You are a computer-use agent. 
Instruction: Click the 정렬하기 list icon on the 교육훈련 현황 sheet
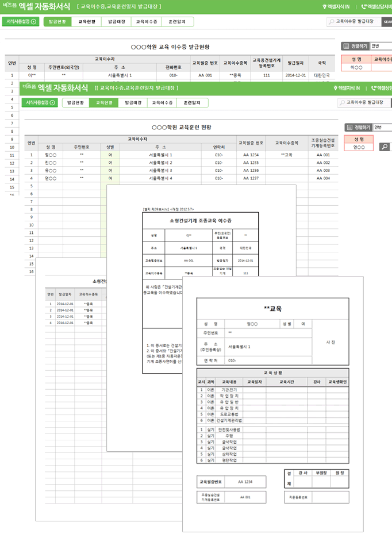(349, 127)
